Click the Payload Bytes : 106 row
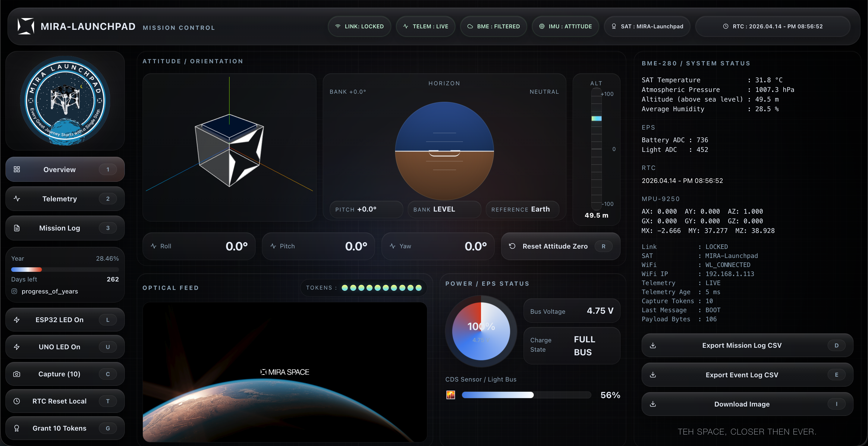 click(x=679, y=319)
